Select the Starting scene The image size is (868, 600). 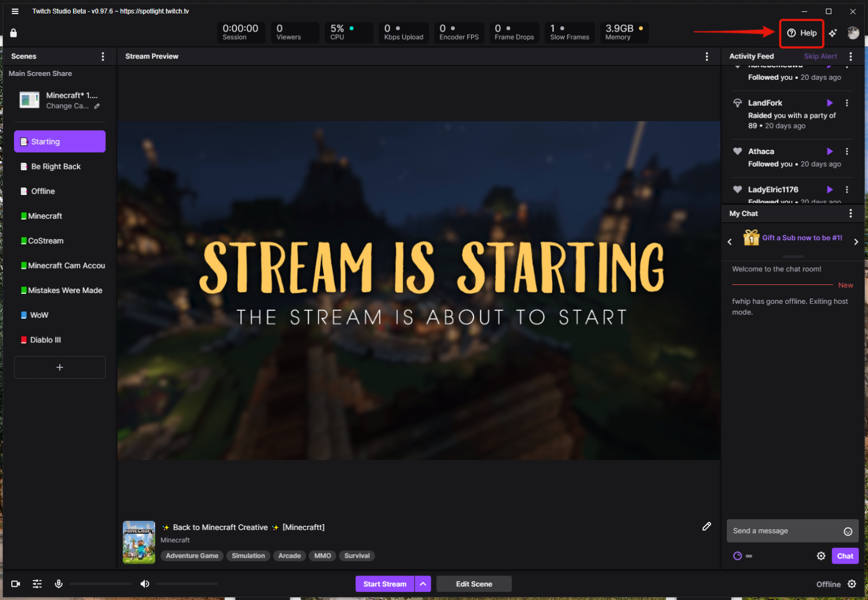point(60,142)
